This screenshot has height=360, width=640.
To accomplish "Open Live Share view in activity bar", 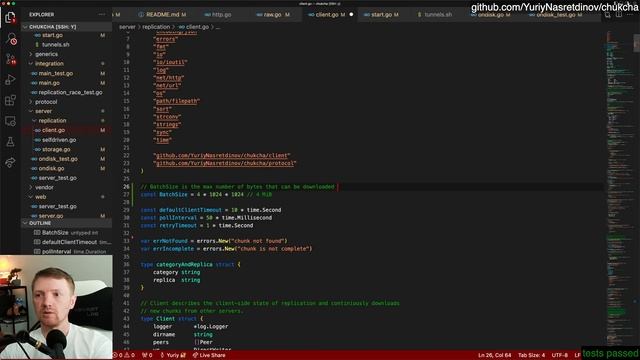I will (10, 162).
